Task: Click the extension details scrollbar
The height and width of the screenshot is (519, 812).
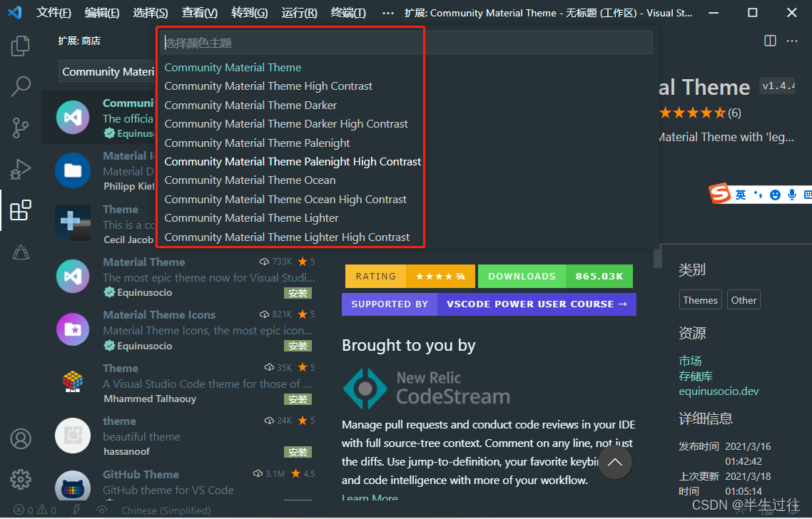Action: coord(658,257)
